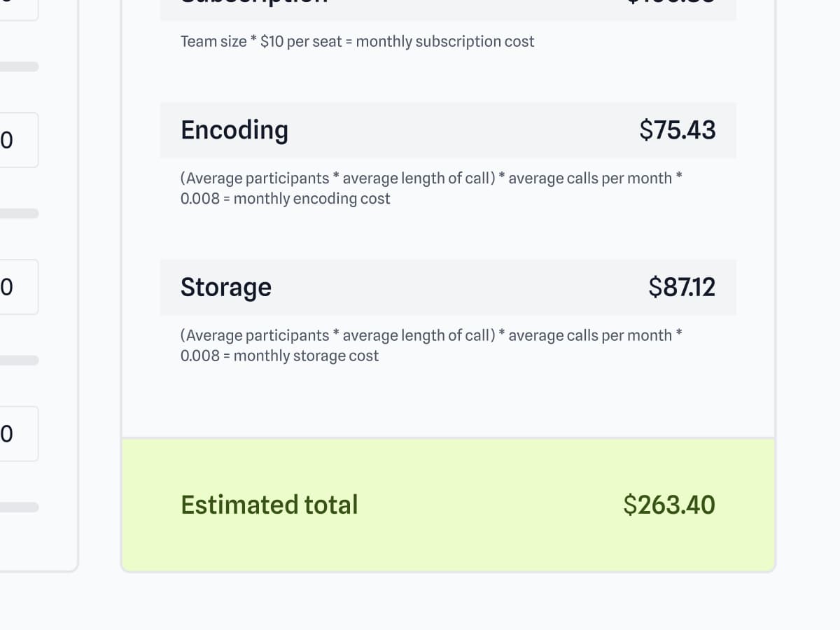840x630 pixels.
Task: Select the $87.12 storage amount
Action: pos(681,287)
